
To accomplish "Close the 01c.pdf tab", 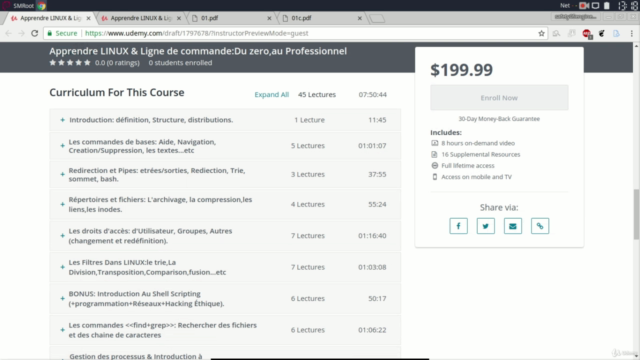I will click(360, 18).
